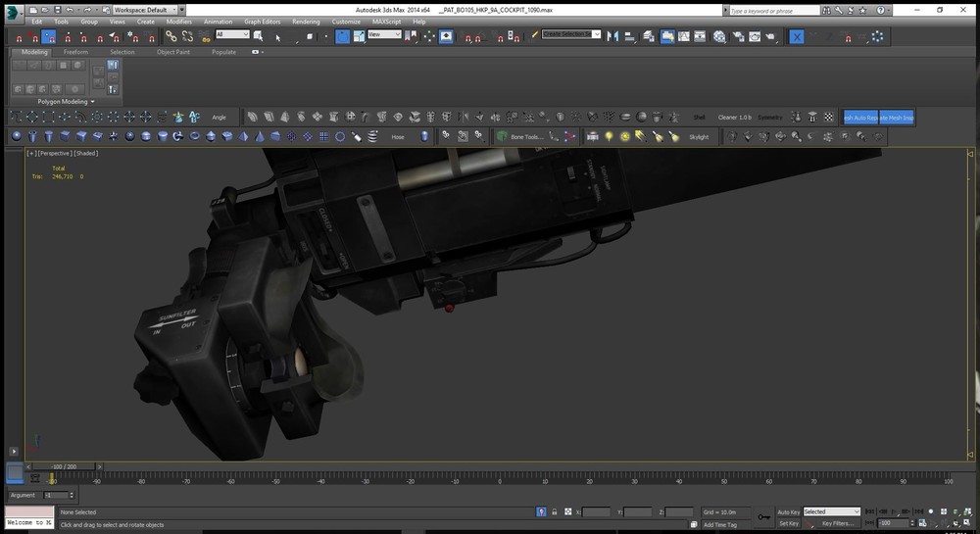
Task: Open the Bone Tools button
Action: (524, 137)
